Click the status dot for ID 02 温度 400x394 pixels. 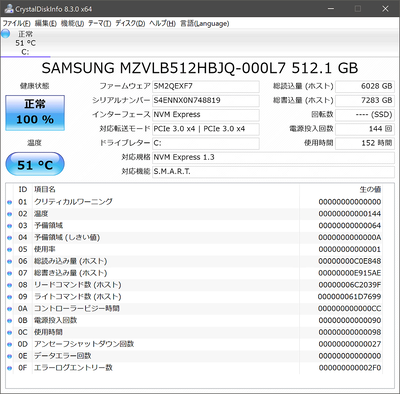tap(10, 214)
